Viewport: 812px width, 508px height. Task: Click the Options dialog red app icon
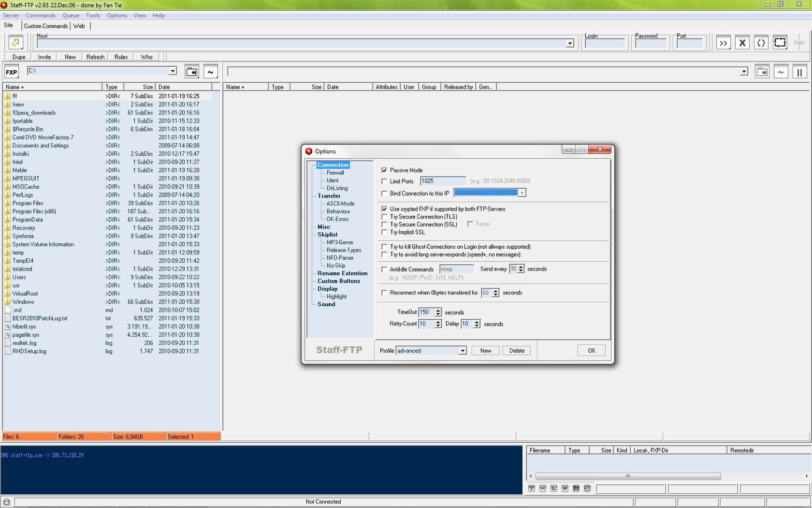click(309, 151)
